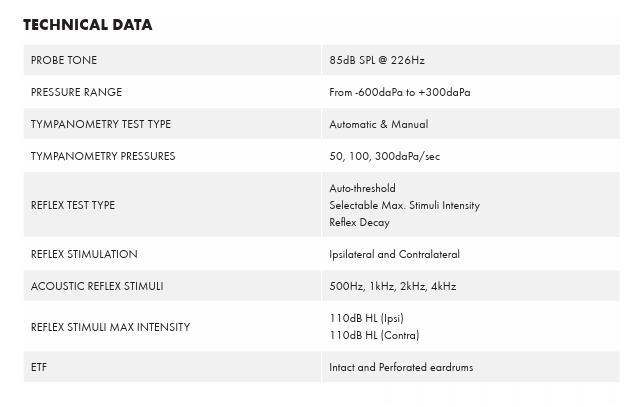Click the -600daPa to +300daPa value
644x407 pixels.
coord(400,92)
